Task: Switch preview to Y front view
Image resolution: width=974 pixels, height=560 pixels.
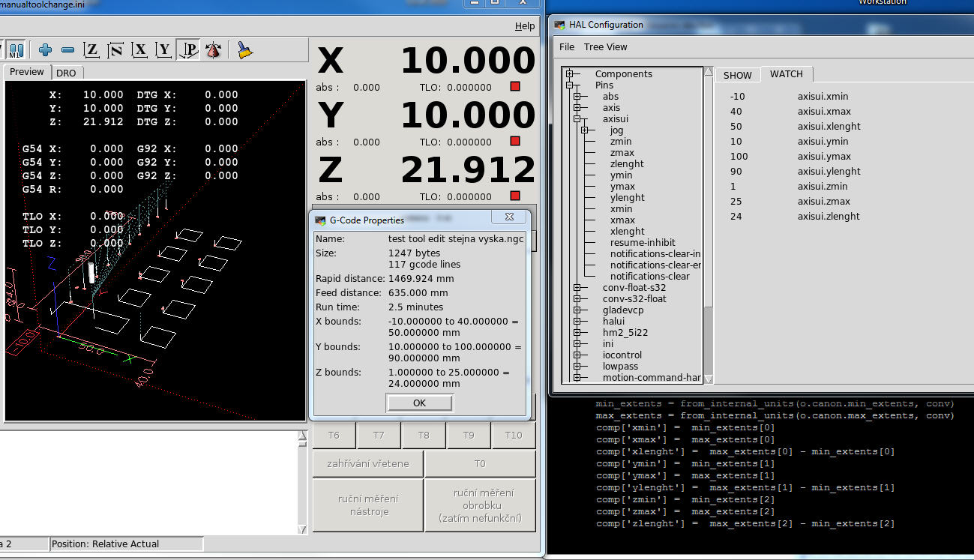Action: tap(163, 50)
